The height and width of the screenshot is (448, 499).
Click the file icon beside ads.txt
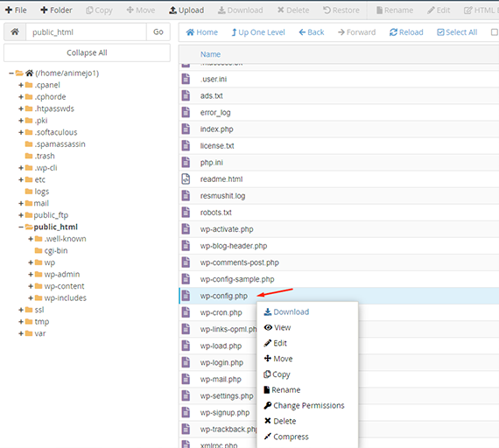tap(186, 95)
